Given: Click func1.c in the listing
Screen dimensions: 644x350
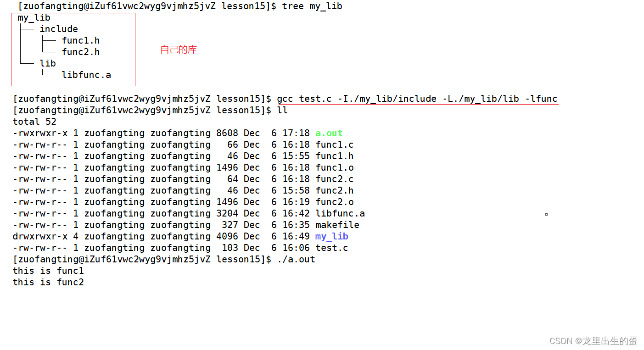Looking at the screenshot, I should pos(335,145).
